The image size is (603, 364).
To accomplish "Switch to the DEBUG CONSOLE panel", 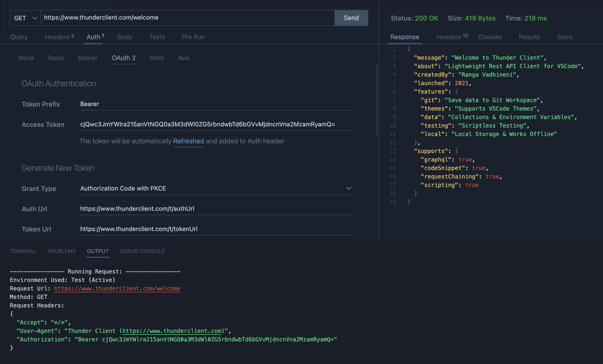I will [x=142, y=251].
